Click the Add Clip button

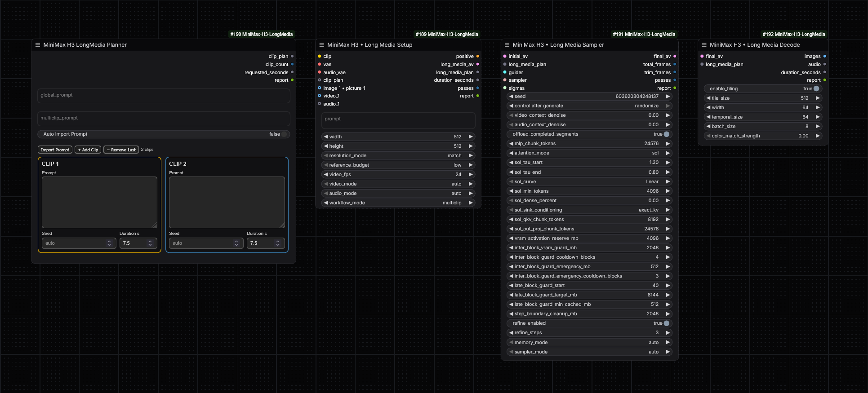[x=88, y=150]
